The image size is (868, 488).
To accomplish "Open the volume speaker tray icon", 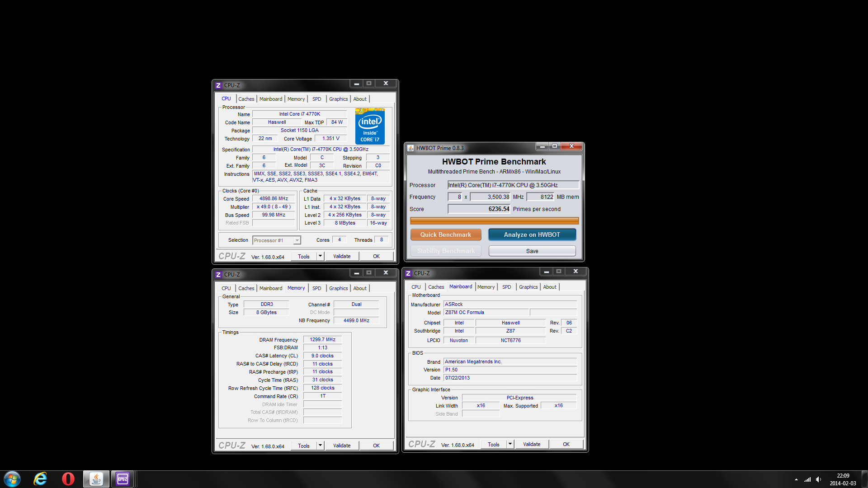I will tap(819, 479).
